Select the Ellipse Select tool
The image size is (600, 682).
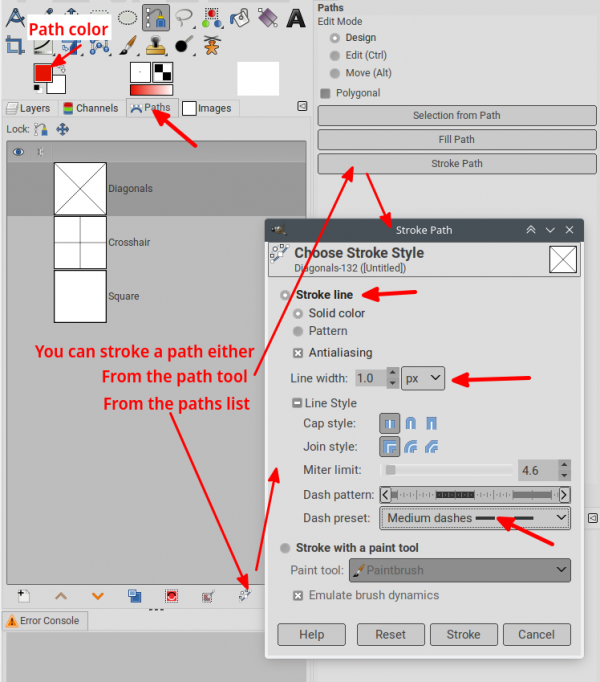coord(127,18)
